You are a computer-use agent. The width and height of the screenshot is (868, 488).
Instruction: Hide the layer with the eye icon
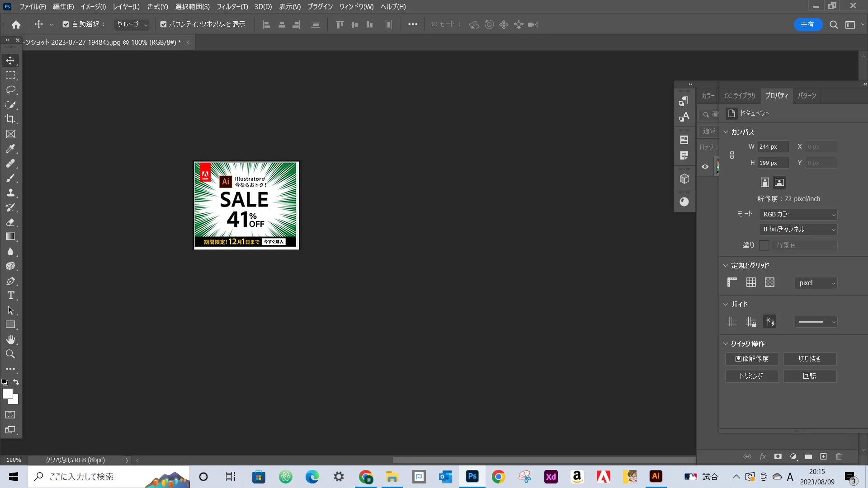tap(705, 167)
